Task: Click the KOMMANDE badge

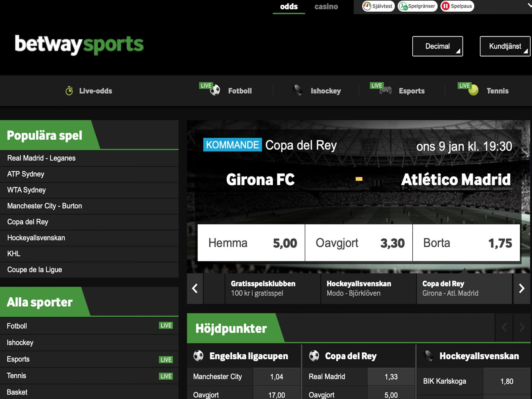Action: (x=232, y=145)
